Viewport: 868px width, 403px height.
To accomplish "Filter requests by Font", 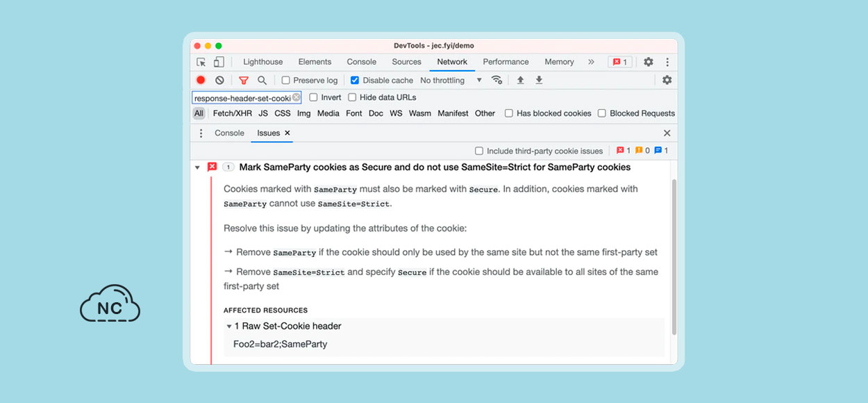I will click(x=354, y=113).
